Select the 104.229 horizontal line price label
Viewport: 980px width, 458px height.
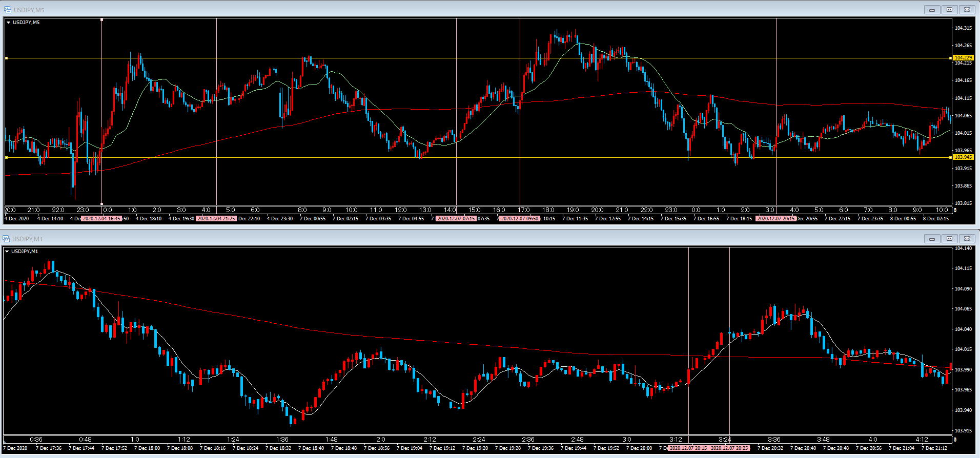click(963, 58)
